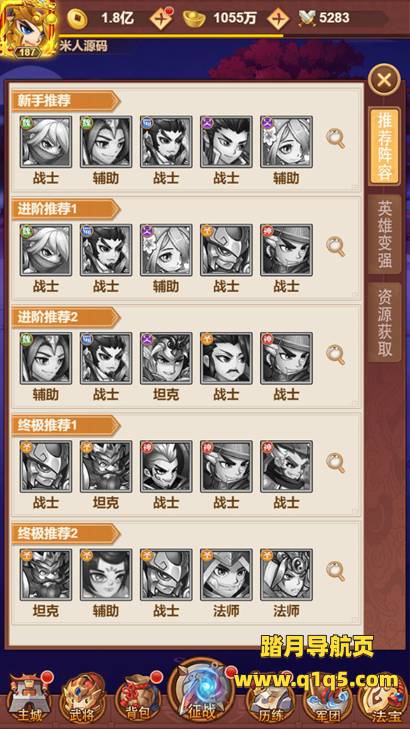Close the recommendation panel with X
Viewport: 410px width, 729px height.
point(384,80)
